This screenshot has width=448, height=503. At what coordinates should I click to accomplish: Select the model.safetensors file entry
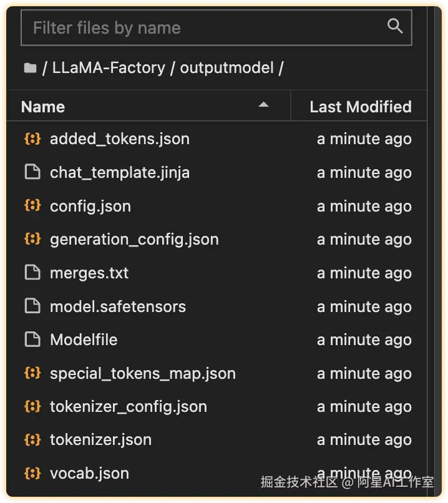point(118,306)
